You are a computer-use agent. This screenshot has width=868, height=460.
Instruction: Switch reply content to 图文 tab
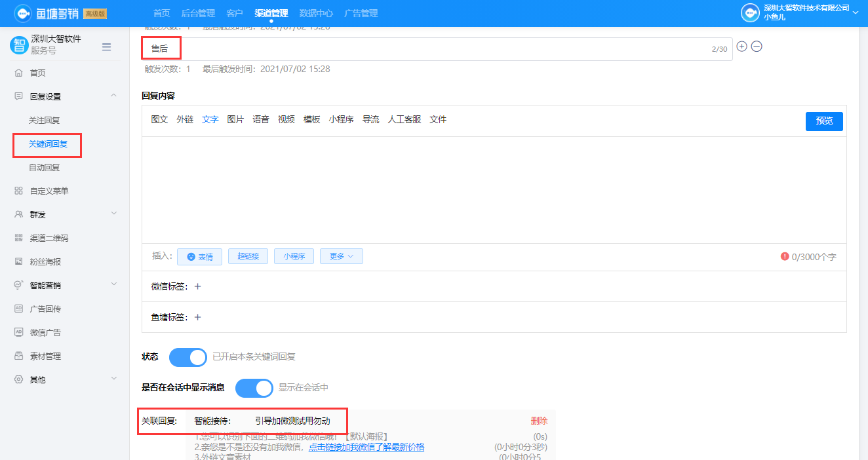point(159,119)
